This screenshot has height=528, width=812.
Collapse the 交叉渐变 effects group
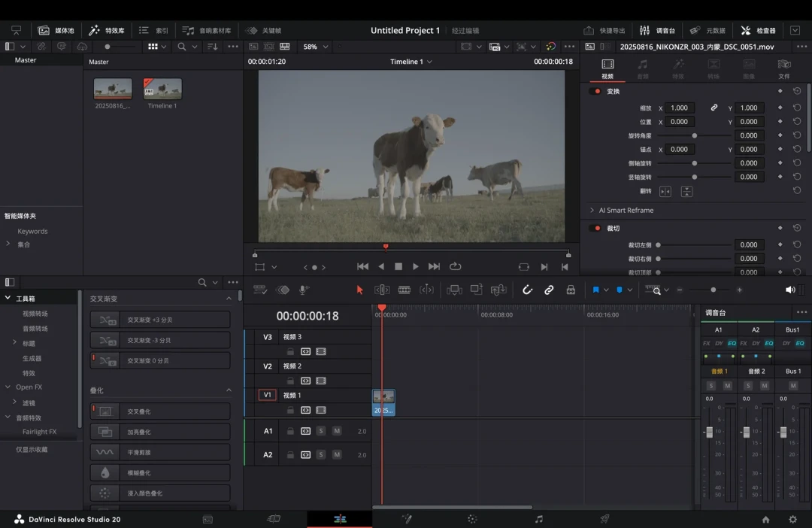[x=229, y=299]
